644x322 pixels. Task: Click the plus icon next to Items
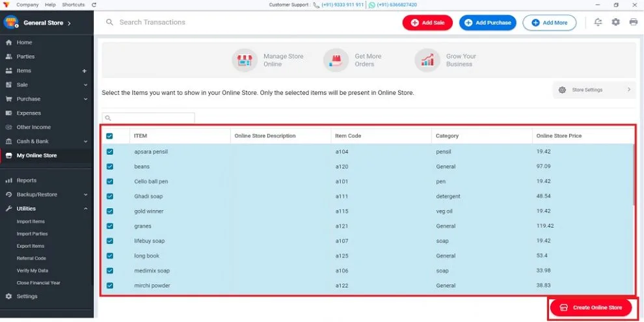85,71
